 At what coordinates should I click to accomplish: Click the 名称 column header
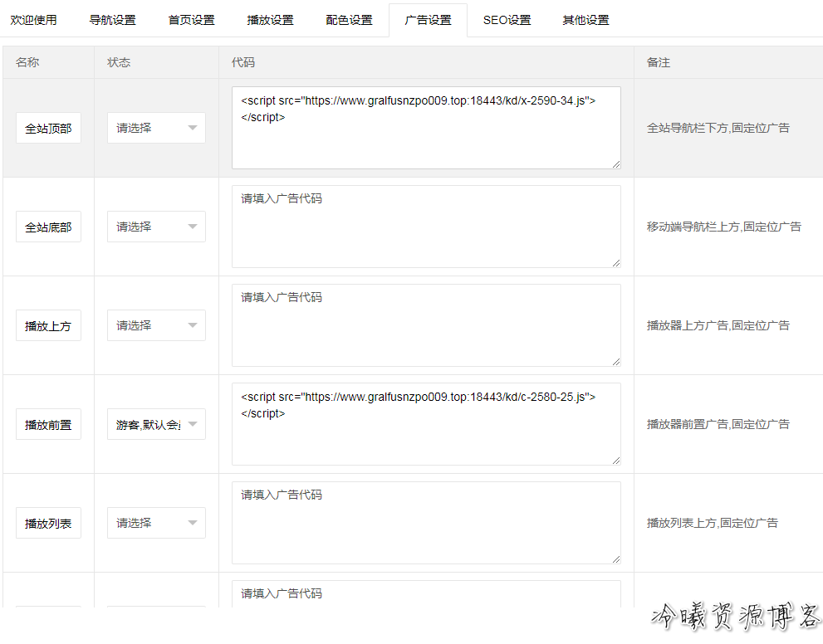coord(27,62)
